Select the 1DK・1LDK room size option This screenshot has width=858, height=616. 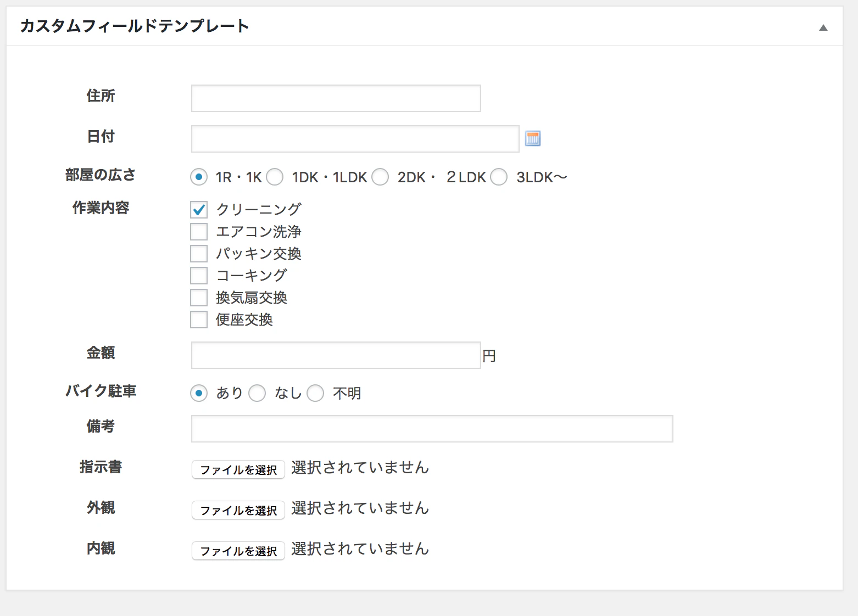point(275,177)
